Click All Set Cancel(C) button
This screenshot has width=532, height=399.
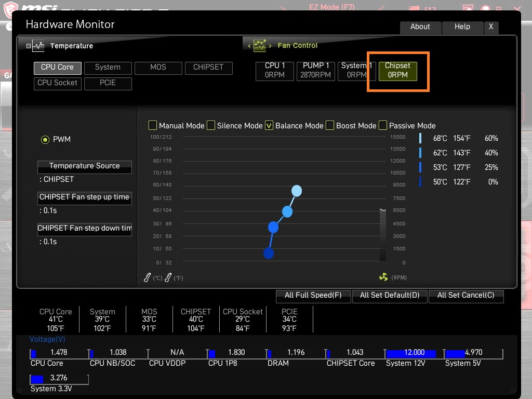point(466,296)
